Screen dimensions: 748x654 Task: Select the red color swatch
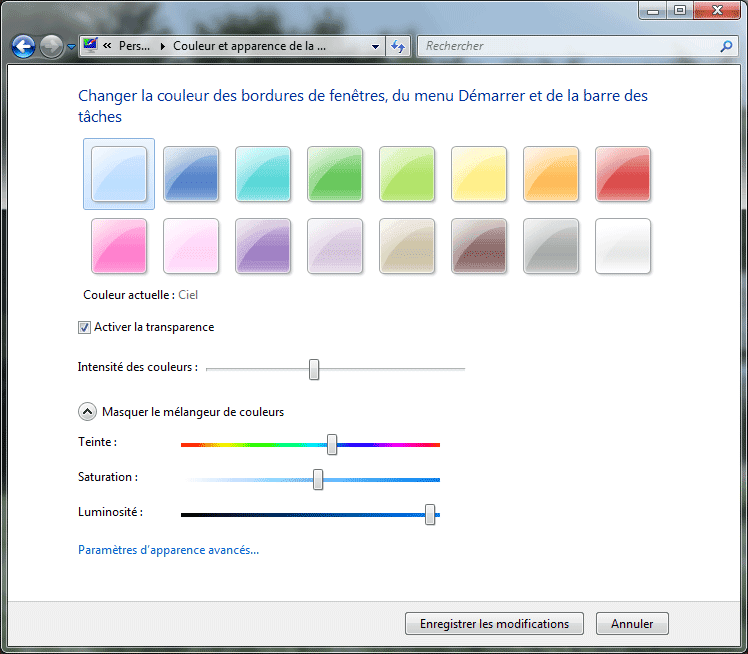click(623, 174)
